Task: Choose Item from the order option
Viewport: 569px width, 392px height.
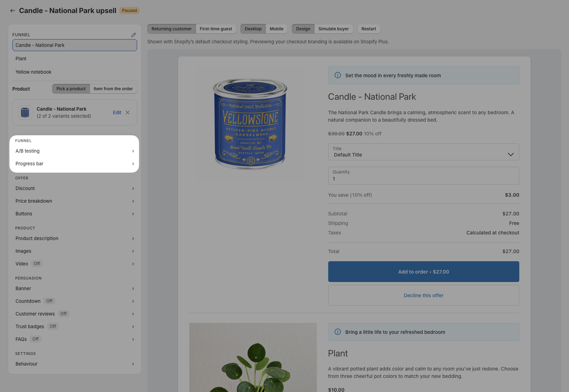Action: point(113,89)
